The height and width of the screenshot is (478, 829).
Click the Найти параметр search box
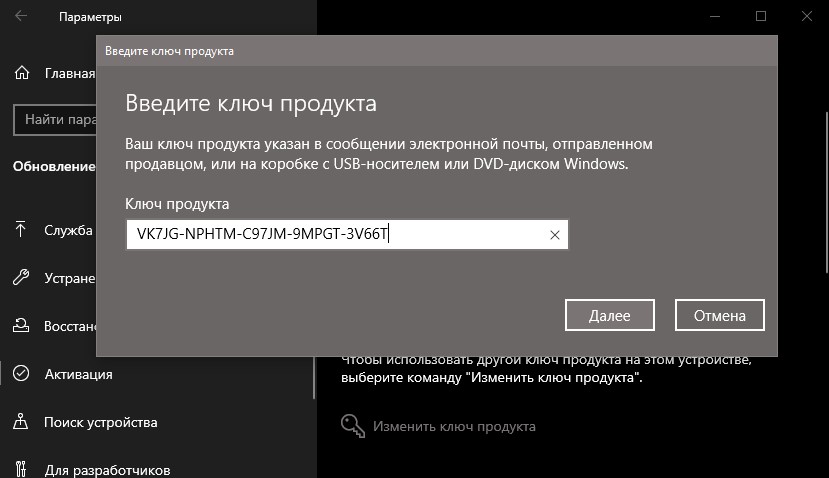pos(55,120)
